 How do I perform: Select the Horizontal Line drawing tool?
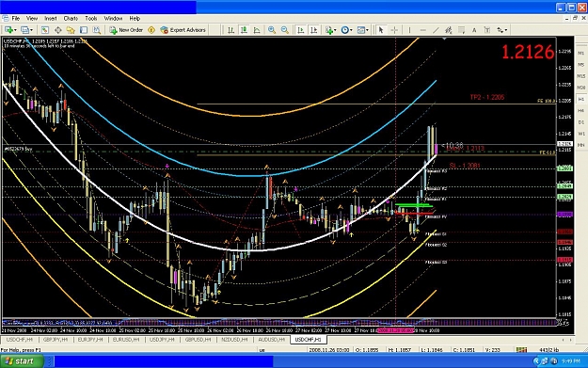(422, 30)
